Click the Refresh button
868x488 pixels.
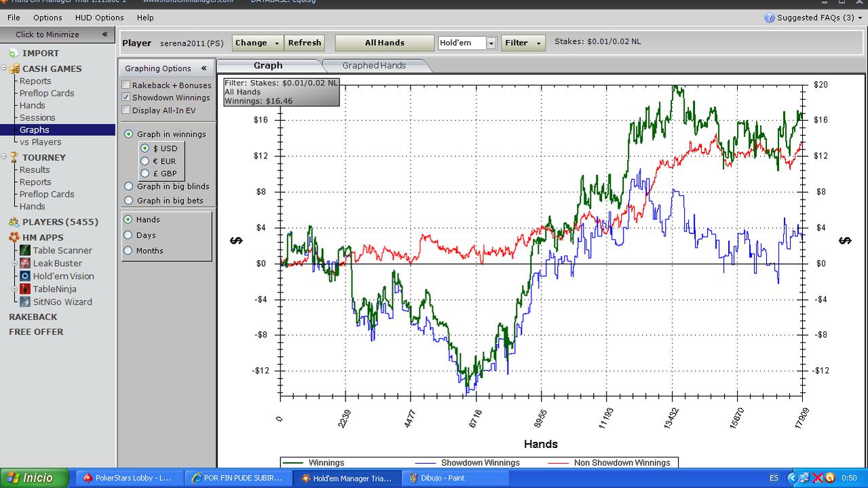point(305,43)
